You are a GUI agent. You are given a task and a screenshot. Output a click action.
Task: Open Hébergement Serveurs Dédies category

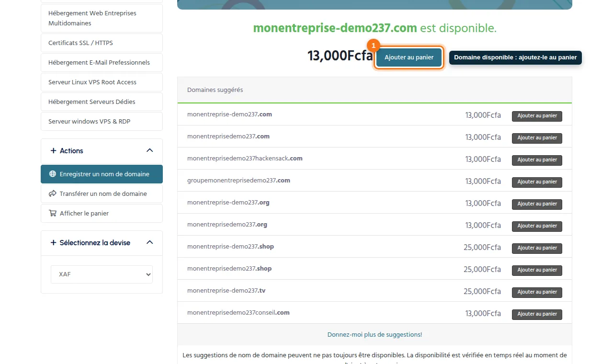click(x=102, y=102)
